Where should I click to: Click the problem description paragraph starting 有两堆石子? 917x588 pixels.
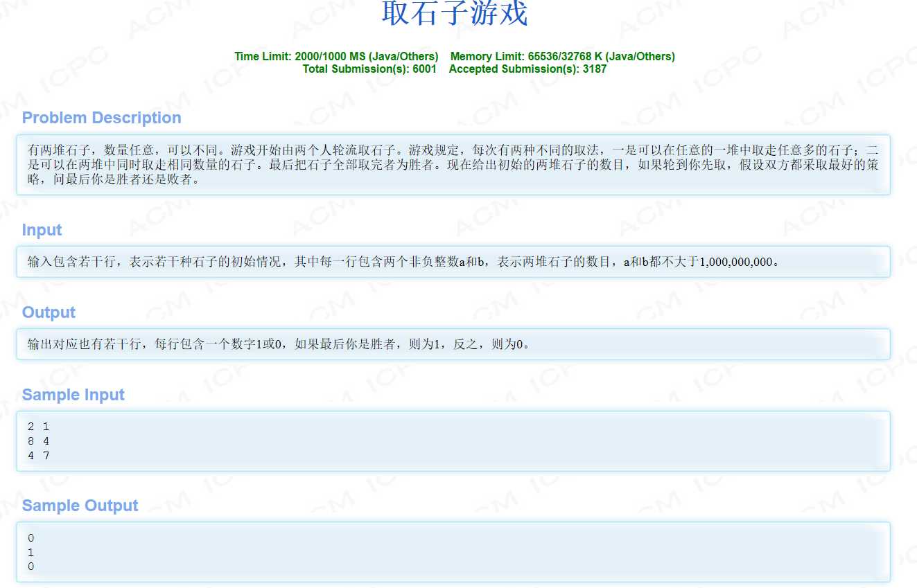point(453,165)
